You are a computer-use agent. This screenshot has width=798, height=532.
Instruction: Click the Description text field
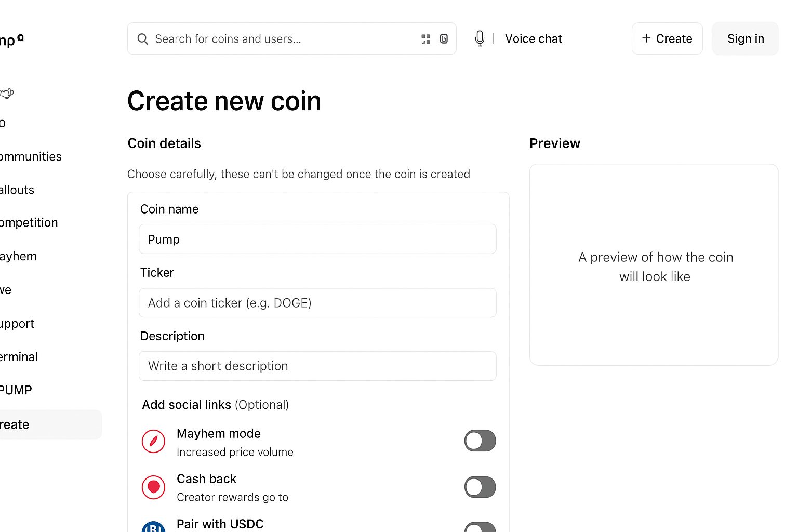(x=317, y=366)
